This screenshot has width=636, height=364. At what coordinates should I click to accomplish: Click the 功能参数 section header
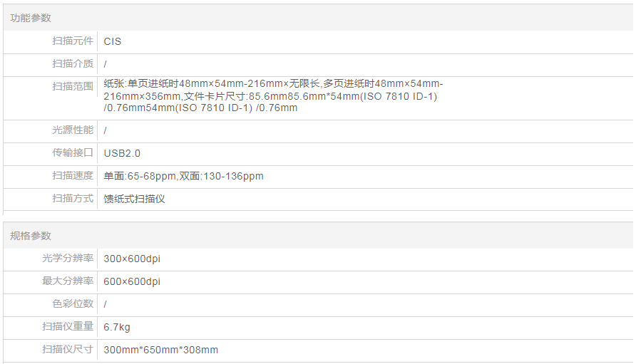point(31,18)
